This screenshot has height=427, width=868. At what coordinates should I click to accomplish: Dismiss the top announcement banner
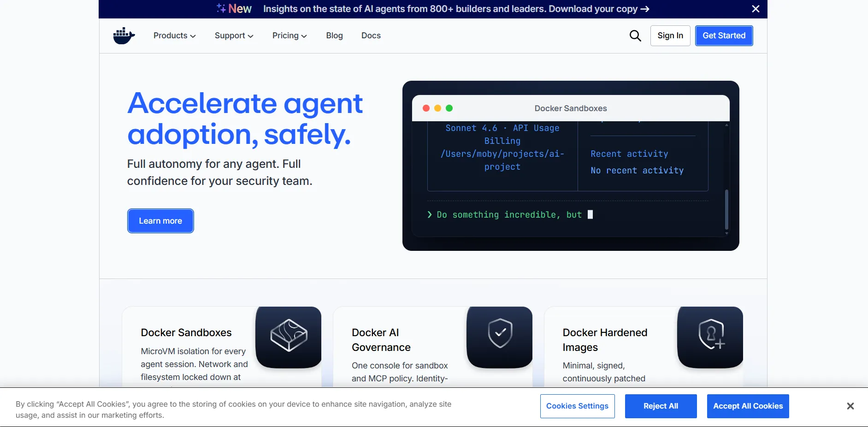click(x=756, y=9)
